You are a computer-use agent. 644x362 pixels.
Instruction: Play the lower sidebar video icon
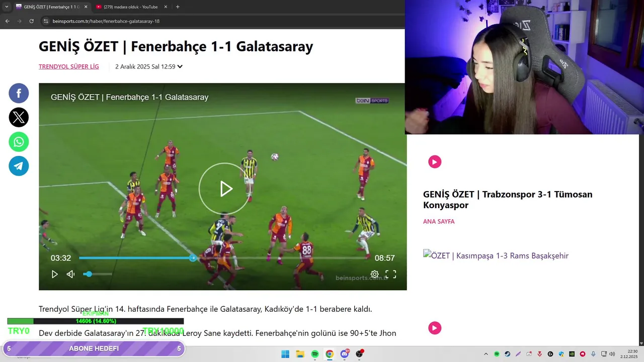point(435,328)
